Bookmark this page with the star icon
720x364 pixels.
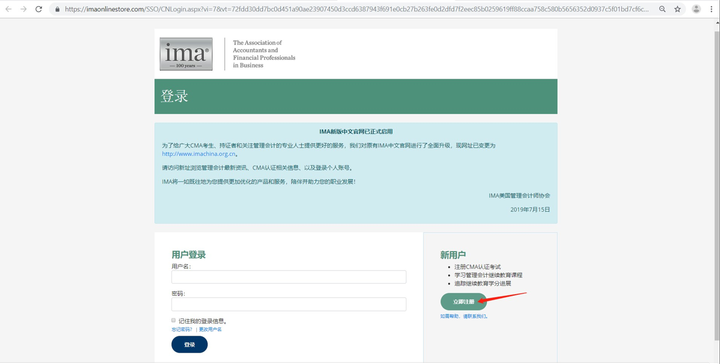tap(677, 9)
